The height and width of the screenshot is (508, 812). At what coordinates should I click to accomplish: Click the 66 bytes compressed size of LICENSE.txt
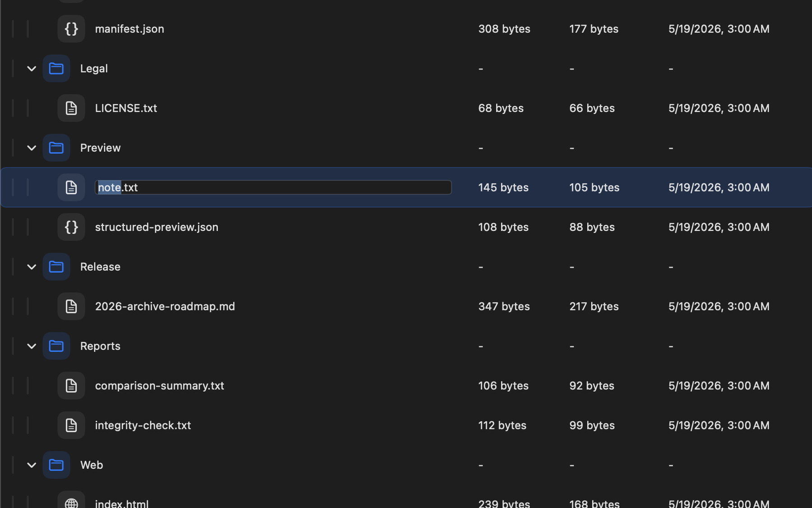(592, 108)
